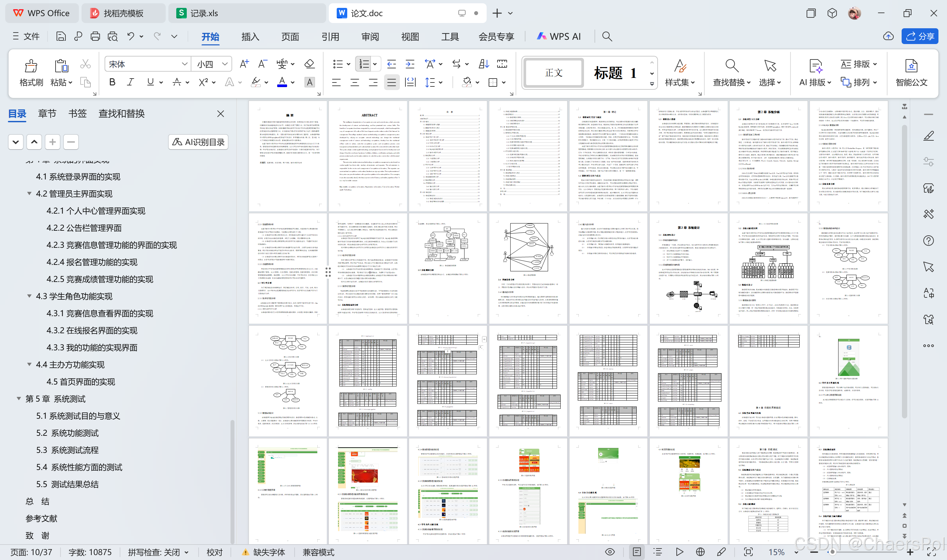Image resolution: width=947 pixels, height=560 pixels.
Task: Switch to the 视图 ribbon tab
Action: tap(410, 36)
